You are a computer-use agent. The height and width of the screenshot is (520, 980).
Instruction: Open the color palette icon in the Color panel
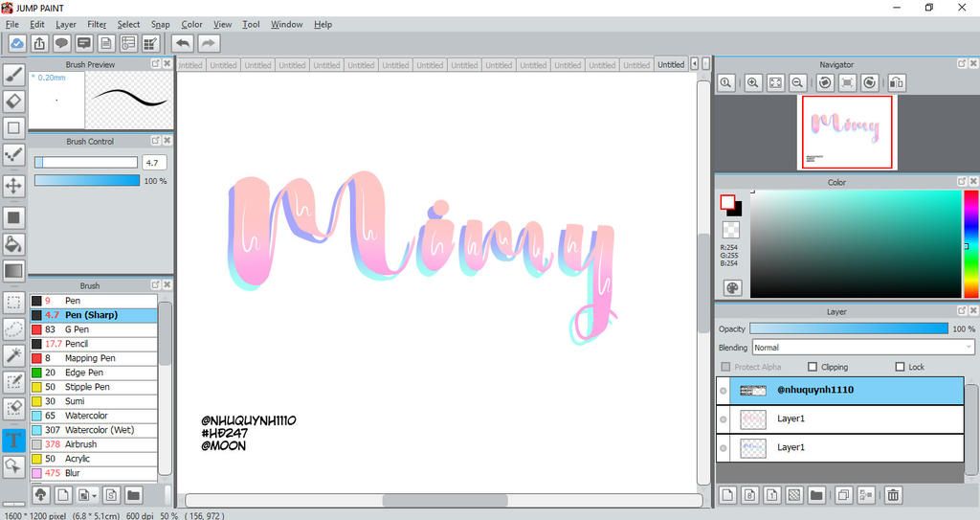(x=732, y=288)
